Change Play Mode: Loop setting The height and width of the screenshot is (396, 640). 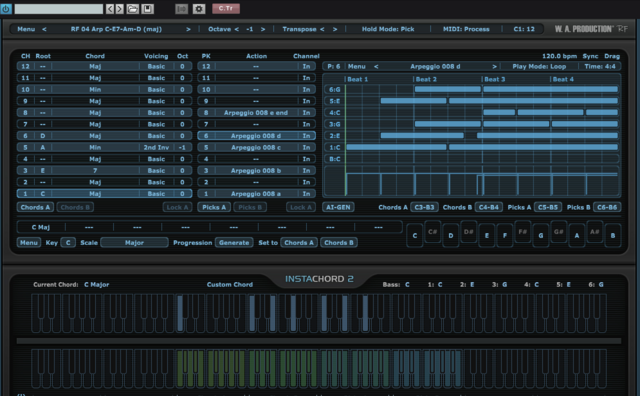pyautogui.click(x=539, y=66)
